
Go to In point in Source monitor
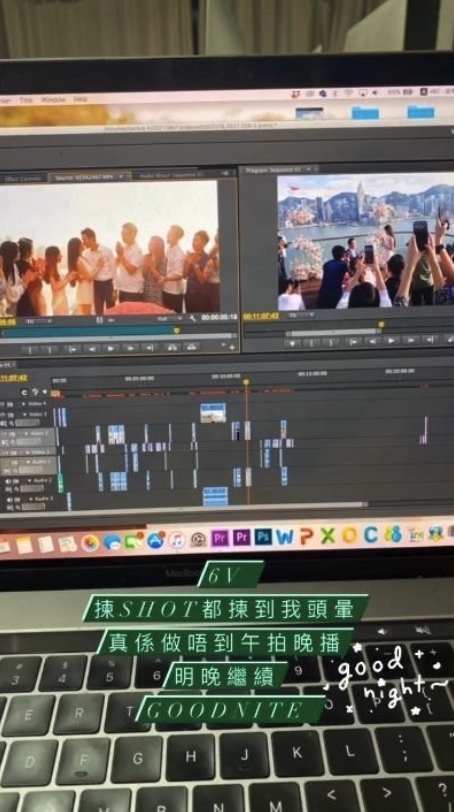pyautogui.click(x=71, y=349)
